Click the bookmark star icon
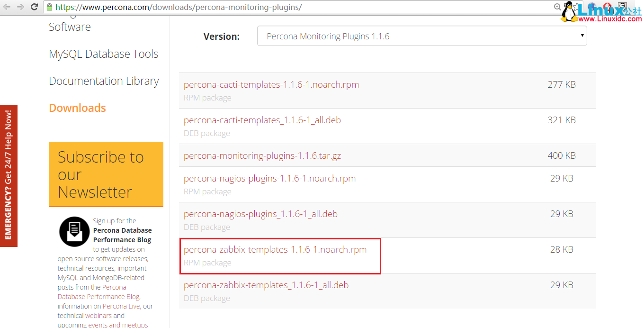 pos(576,6)
